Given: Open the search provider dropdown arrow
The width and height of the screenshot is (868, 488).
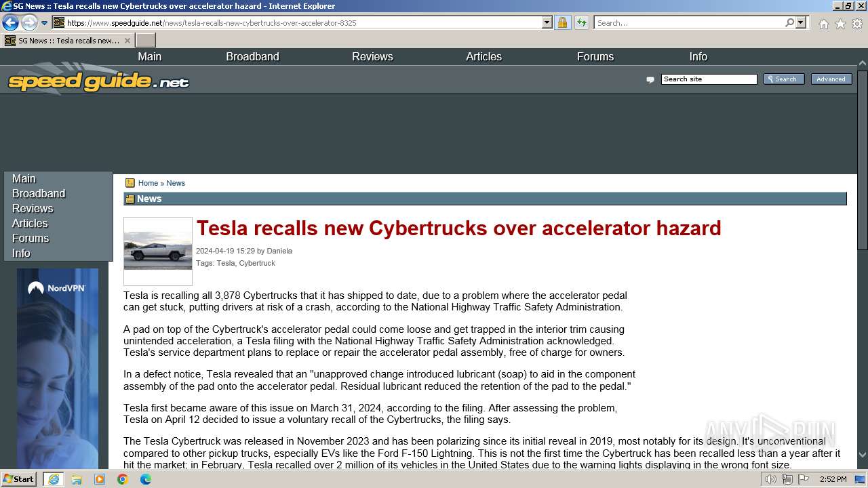Looking at the screenshot, I should [x=801, y=22].
